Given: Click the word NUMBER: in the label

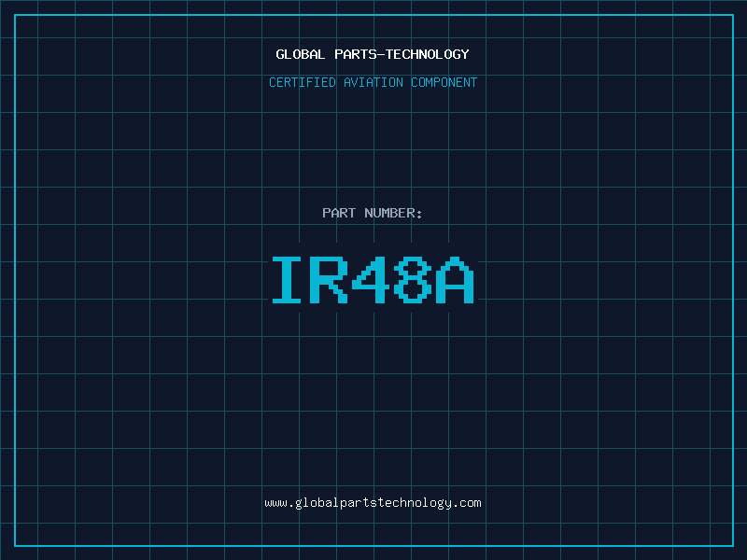Looking at the screenshot, I should [393, 213].
